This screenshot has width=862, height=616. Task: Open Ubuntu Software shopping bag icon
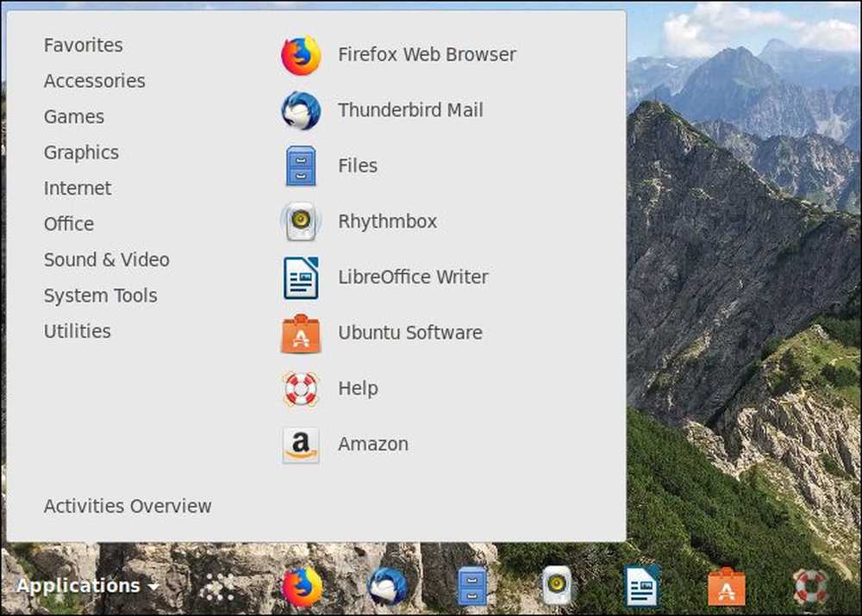[301, 333]
